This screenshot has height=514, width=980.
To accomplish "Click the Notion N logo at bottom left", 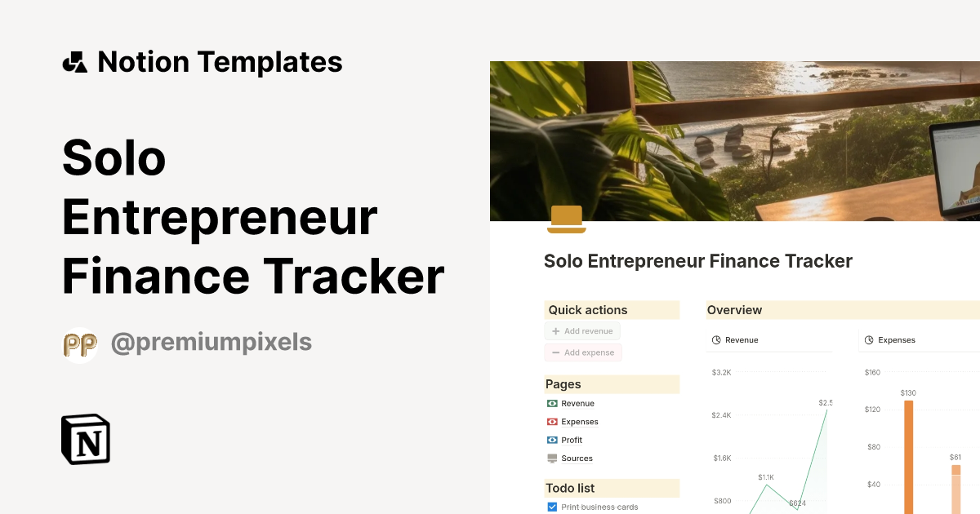I will (84, 439).
